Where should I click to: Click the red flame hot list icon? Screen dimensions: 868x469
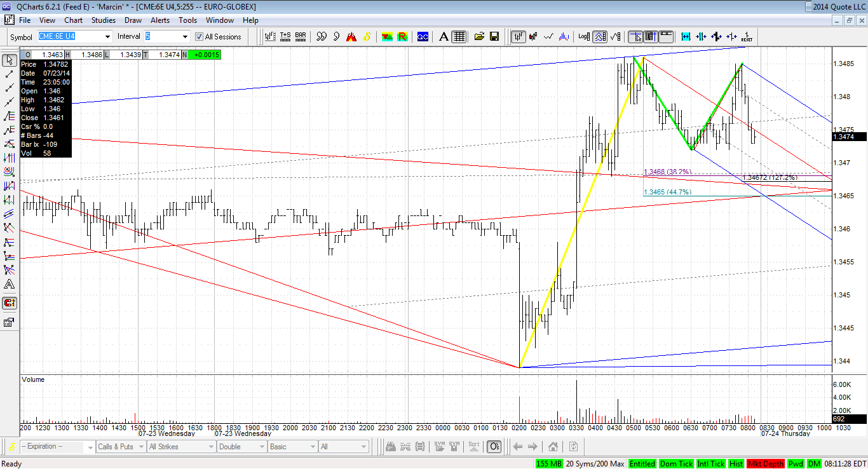(x=351, y=37)
